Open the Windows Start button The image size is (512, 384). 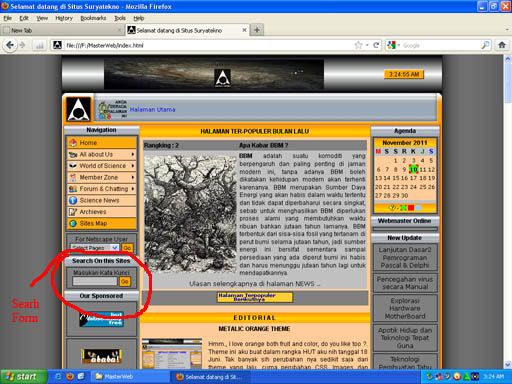[x=23, y=377]
